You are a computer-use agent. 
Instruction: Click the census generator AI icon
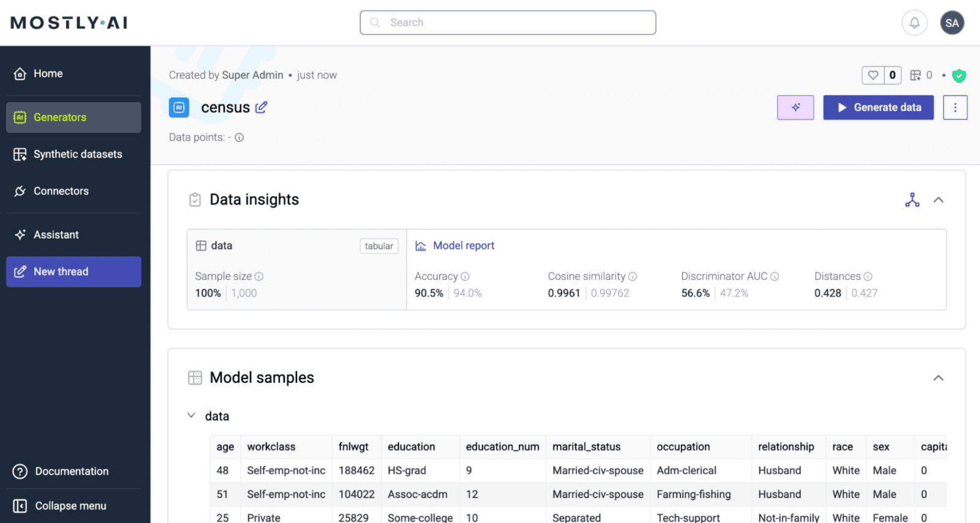pos(179,107)
